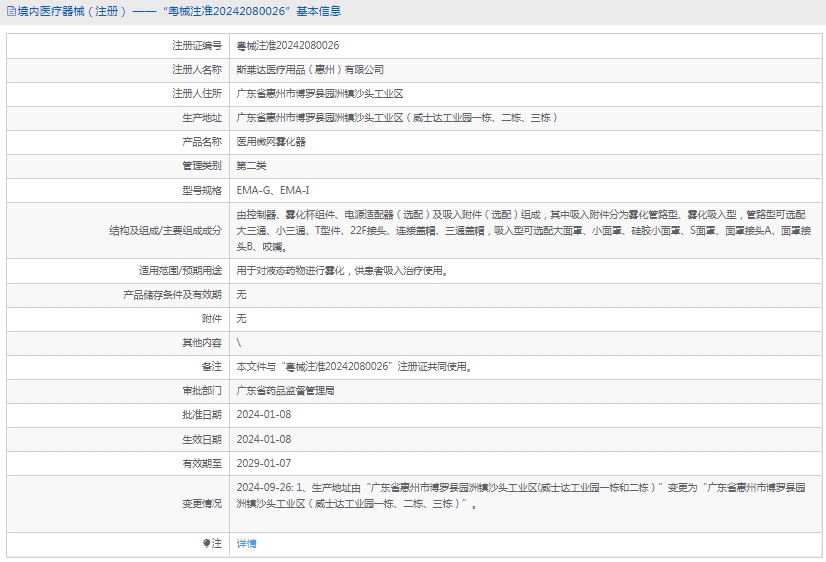Click the 生产地址 production address value
Image resolution: width=826 pixels, height=562 pixels.
396,118
